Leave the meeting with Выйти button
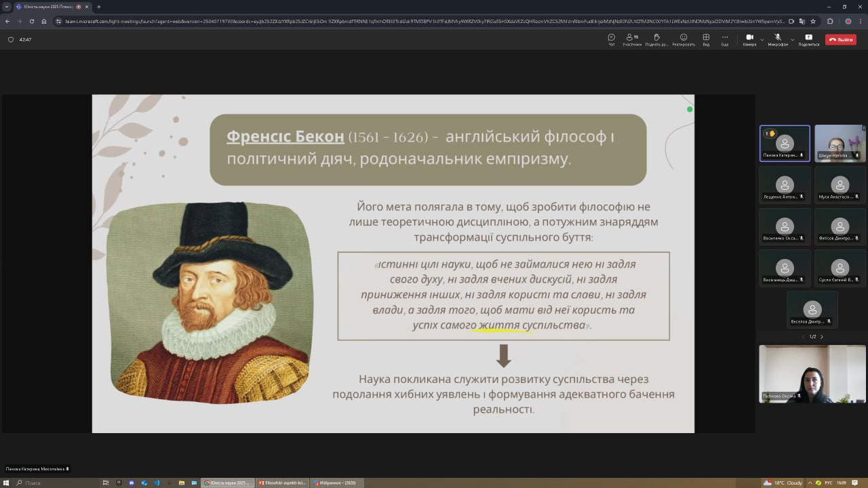Screen dimensions: 868x488 [841, 39]
